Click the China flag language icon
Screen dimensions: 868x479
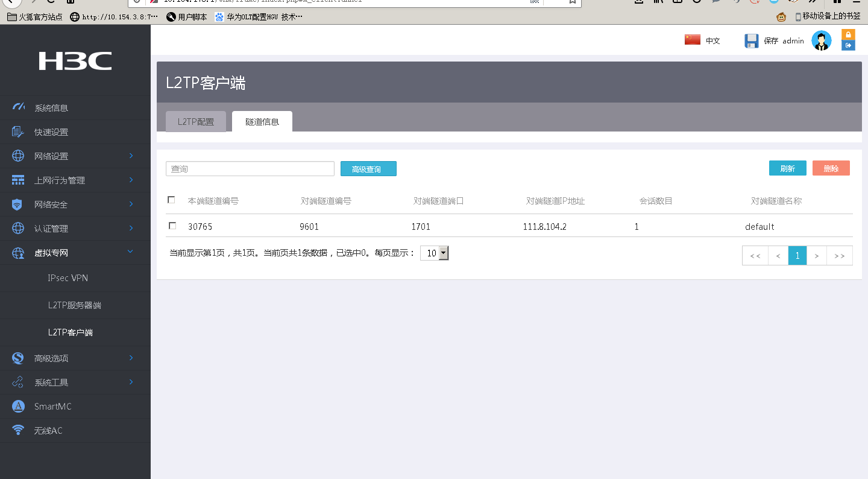click(x=693, y=40)
